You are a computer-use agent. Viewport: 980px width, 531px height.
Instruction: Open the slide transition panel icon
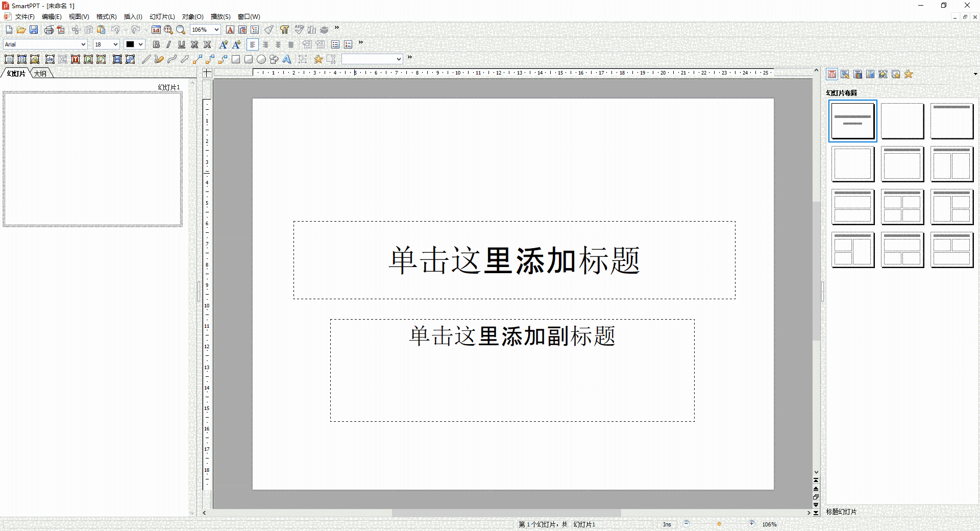click(883, 74)
